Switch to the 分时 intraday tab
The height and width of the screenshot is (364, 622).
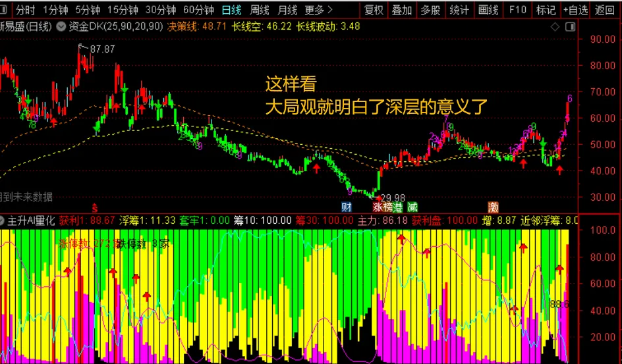[x=26, y=10]
